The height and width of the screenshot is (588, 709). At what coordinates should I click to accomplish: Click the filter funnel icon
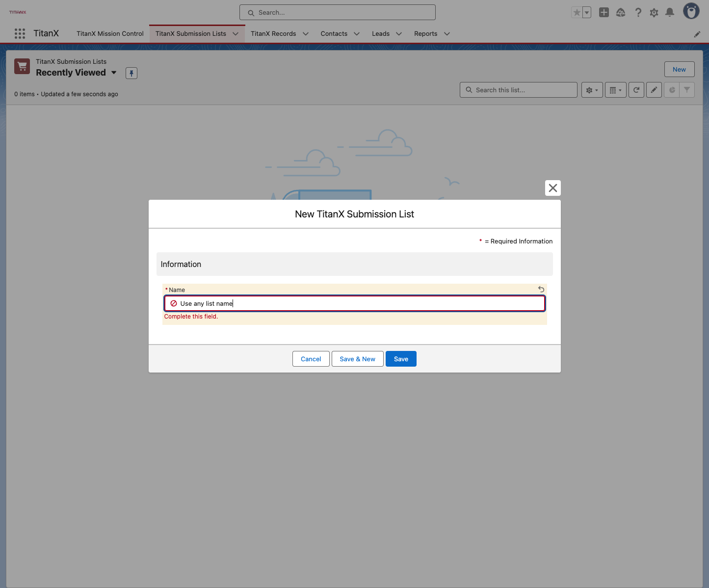(687, 90)
